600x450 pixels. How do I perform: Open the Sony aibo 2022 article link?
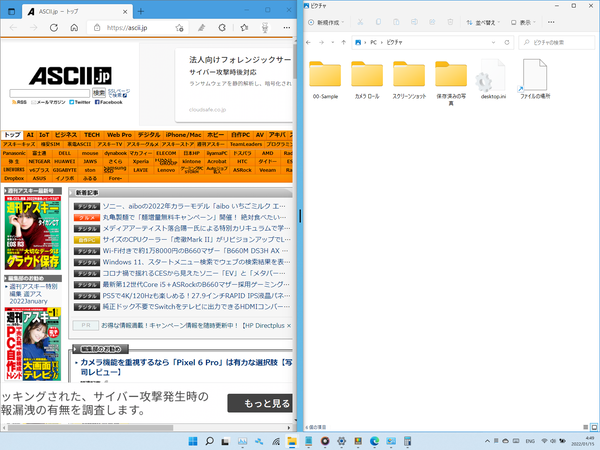click(x=194, y=206)
